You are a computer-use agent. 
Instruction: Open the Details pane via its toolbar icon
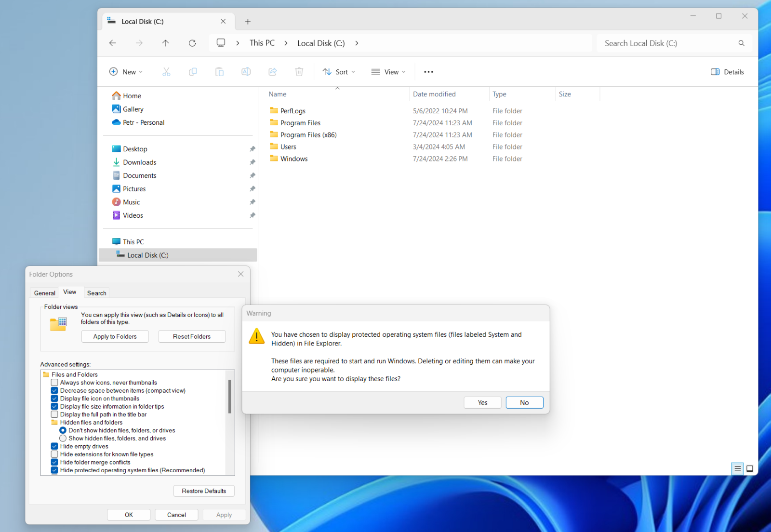(727, 71)
